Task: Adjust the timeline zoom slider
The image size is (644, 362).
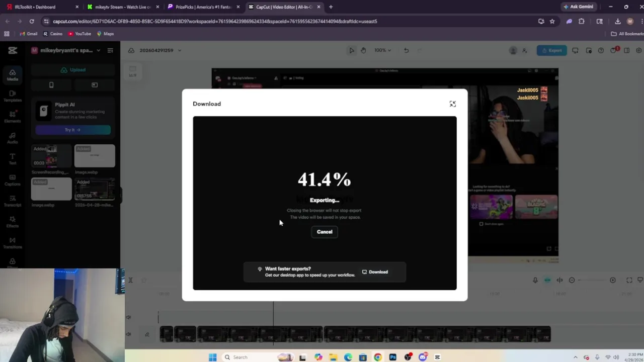Action: click(593, 280)
